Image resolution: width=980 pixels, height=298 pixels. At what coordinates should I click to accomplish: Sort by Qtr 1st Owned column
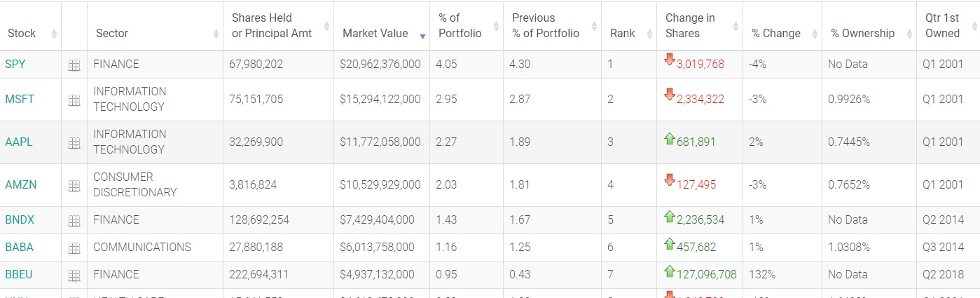(x=942, y=26)
